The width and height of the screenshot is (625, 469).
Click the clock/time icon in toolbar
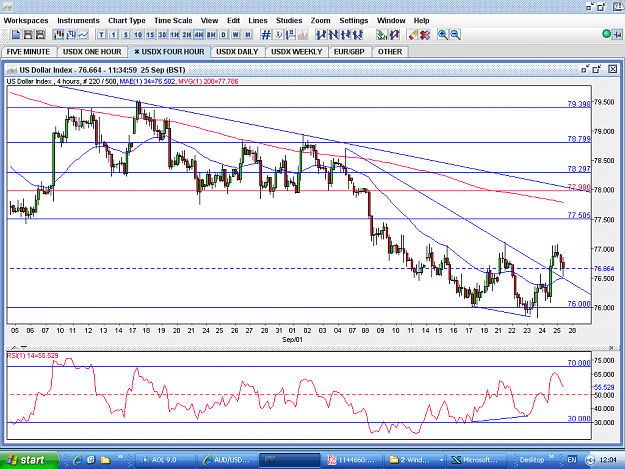pyautogui.click(x=278, y=35)
